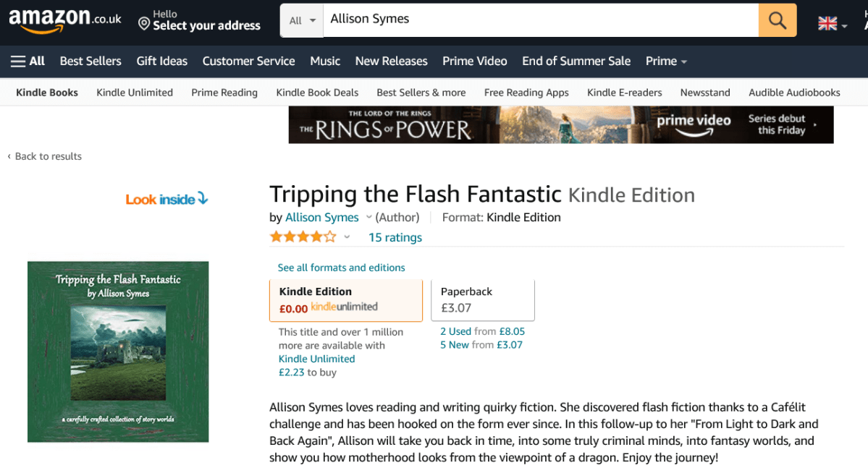Screen dimensions: 868x473
Task: Click the Tripping the Flash Fantastic cover
Action: [x=118, y=351]
